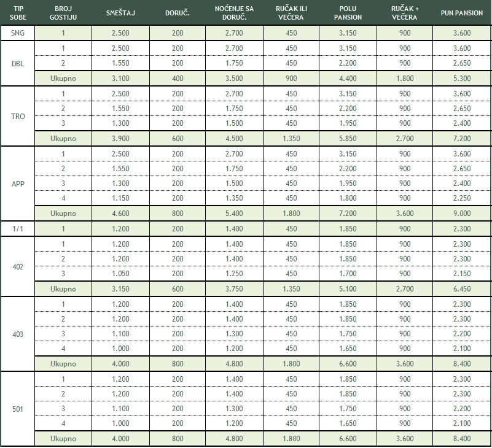This screenshot has height=448, width=492.
Task: Click 5.400 in the APP Ukupno row
Action: click(x=234, y=214)
